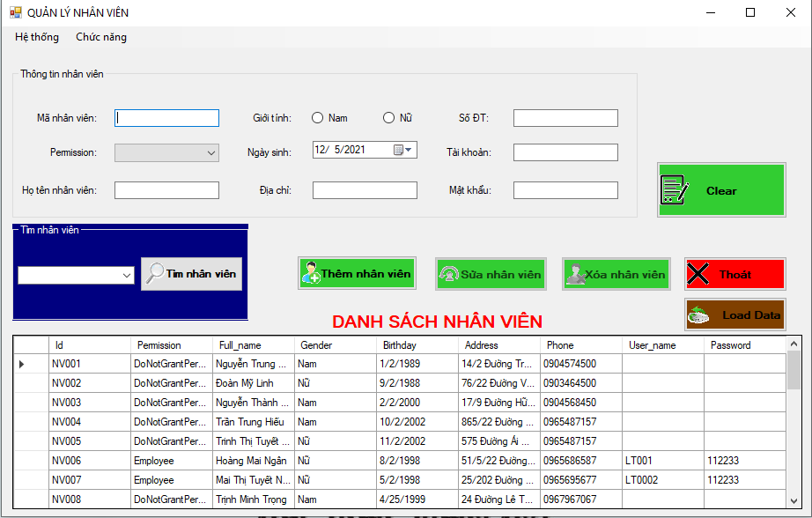Viewport: 812px width, 518px height.
Task: Click the name cell Hoàng Mai Ngân
Action: tap(254, 461)
